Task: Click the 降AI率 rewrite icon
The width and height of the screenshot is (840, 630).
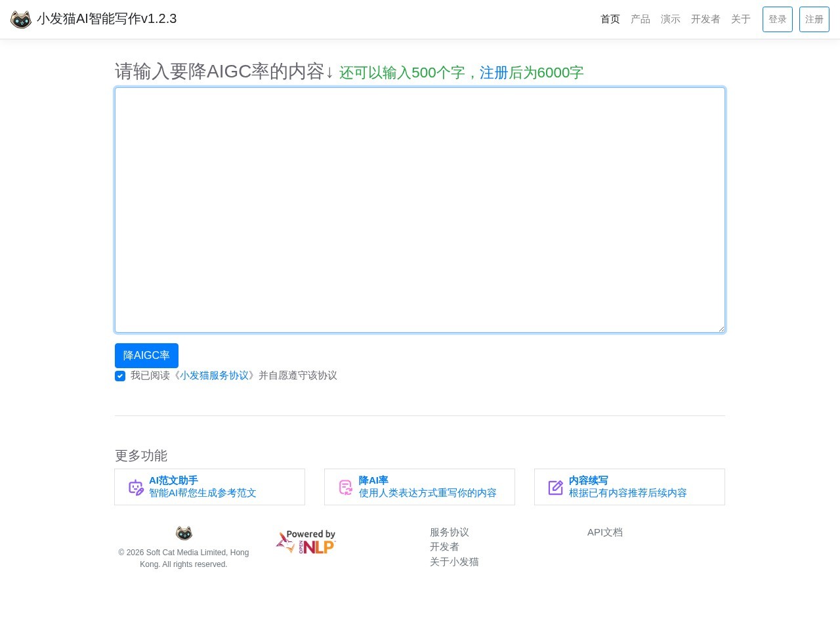Action: tap(346, 487)
